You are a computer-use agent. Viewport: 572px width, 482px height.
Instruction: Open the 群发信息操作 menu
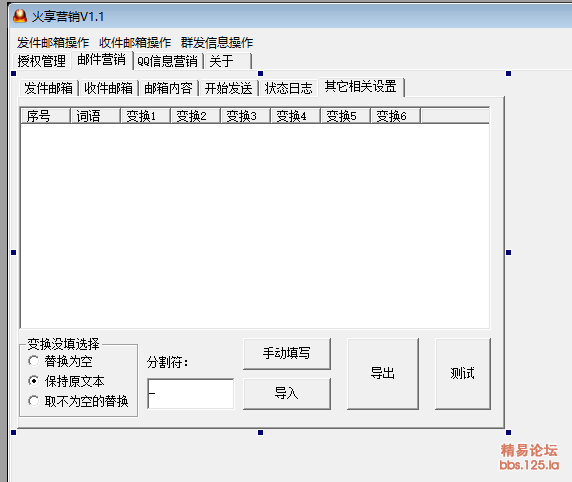pyautogui.click(x=217, y=43)
